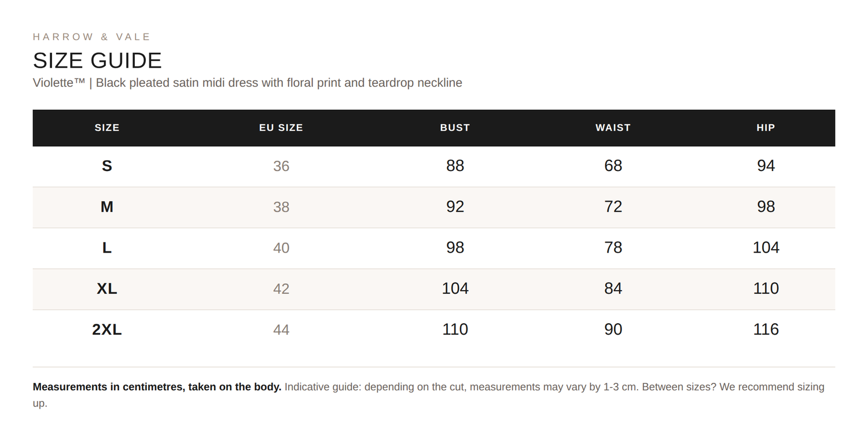Click EU size 44 cell

(281, 330)
